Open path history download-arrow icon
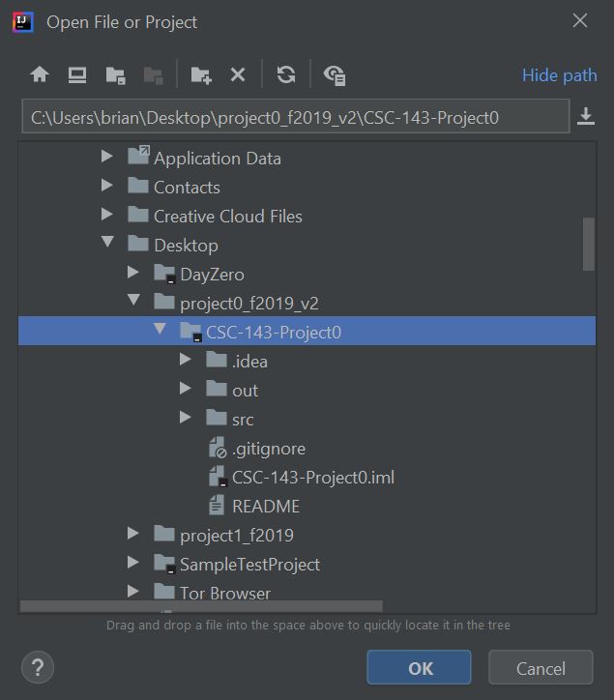 (585, 116)
